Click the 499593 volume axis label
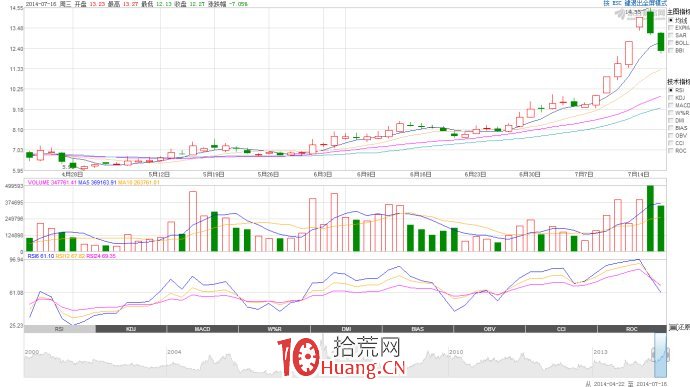690x387 pixels. click(15, 186)
